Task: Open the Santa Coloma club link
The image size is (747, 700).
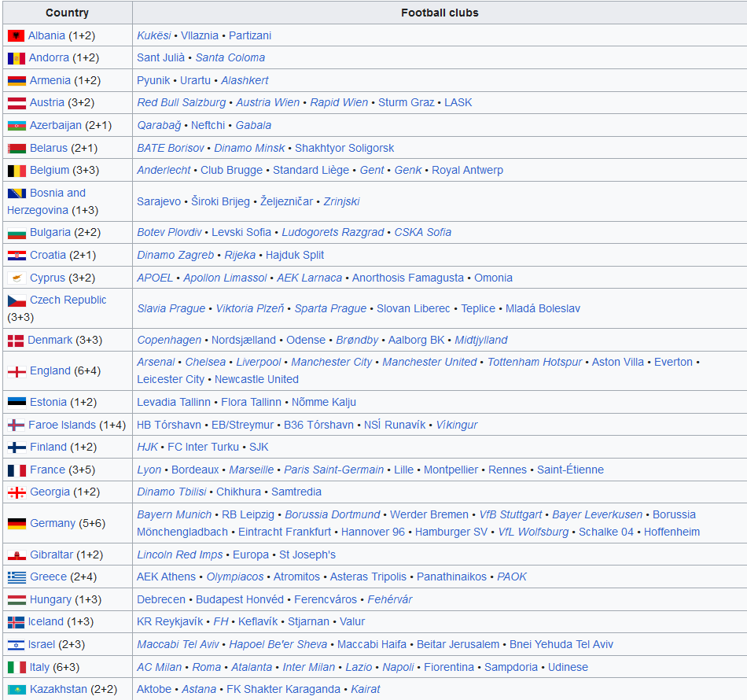Action: tap(230, 57)
